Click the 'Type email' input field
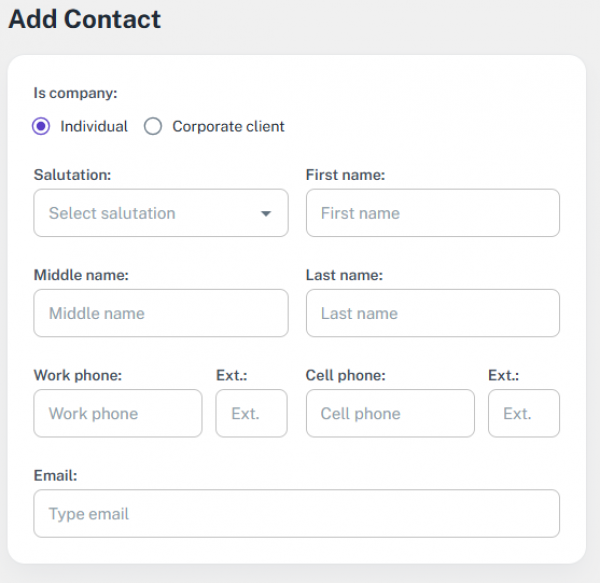The width and height of the screenshot is (600, 583). coord(296,514)
